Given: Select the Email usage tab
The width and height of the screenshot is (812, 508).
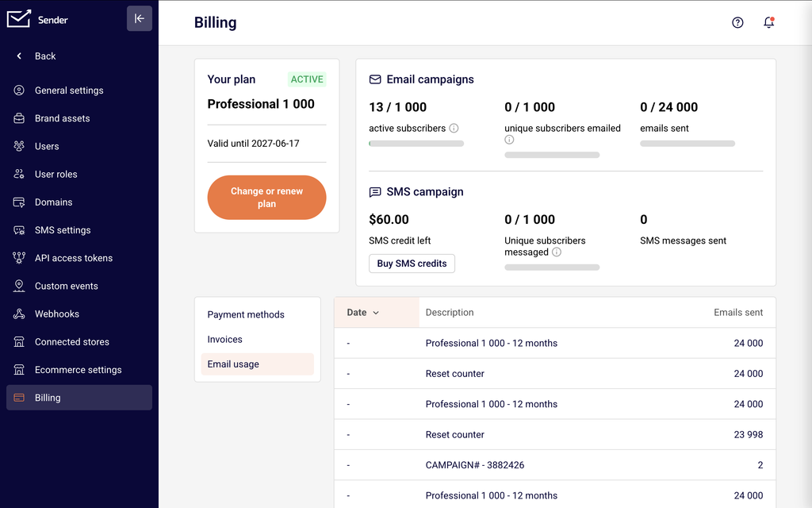Looking at the screenshot, I should tap(258, 364).
